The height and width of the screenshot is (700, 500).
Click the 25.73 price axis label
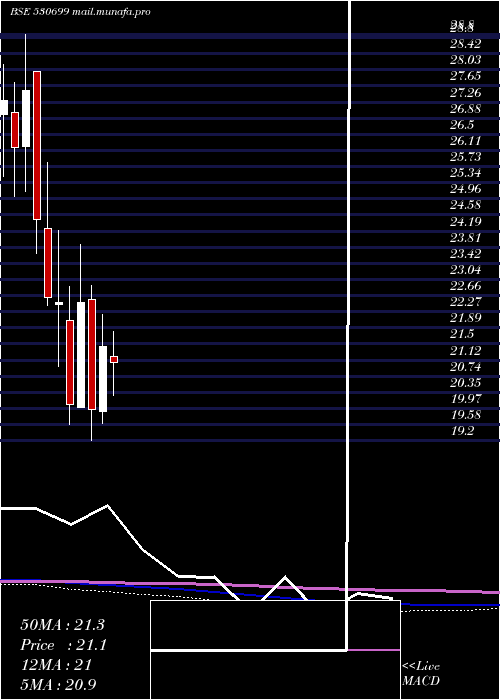pyautogui.click(x=466, y=157)
